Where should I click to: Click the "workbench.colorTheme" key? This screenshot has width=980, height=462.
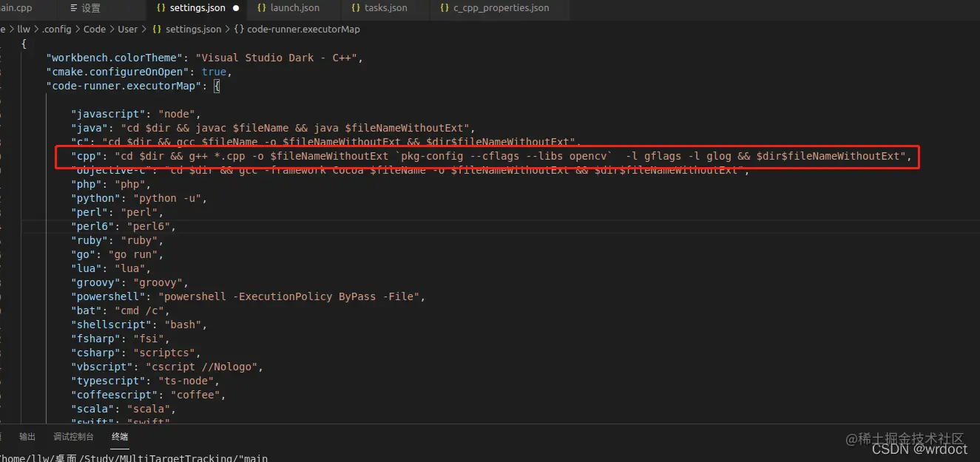(112, 58)
